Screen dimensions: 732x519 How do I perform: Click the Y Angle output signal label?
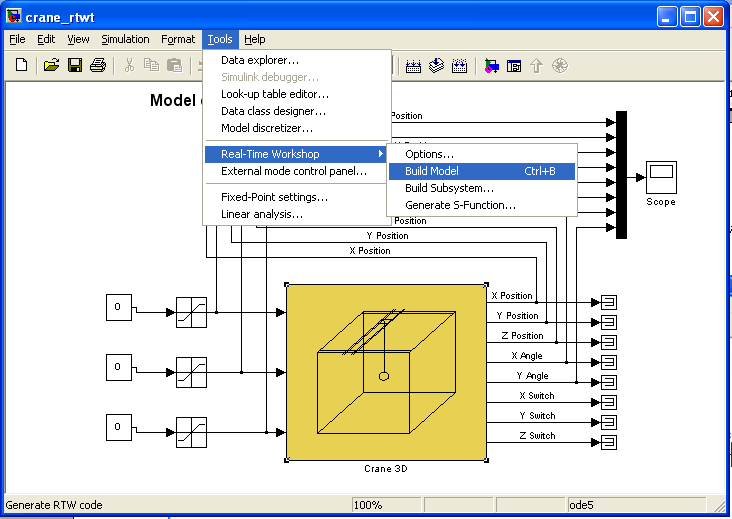click(x=532, y=376)
